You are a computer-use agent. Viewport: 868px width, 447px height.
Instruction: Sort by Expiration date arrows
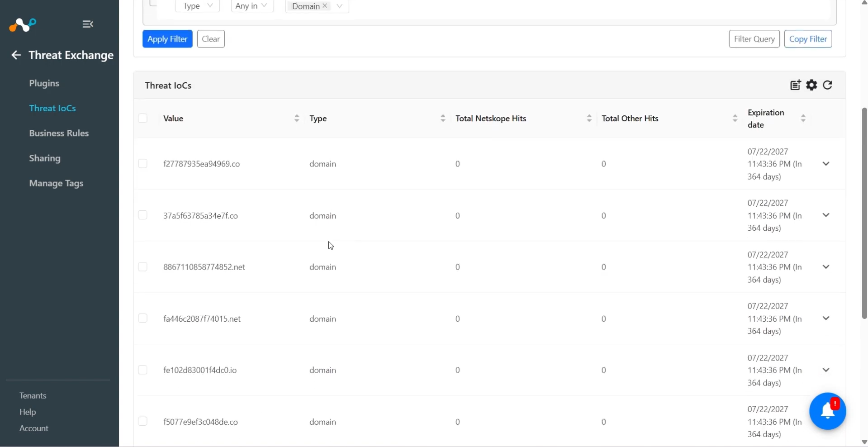point(803,119)
